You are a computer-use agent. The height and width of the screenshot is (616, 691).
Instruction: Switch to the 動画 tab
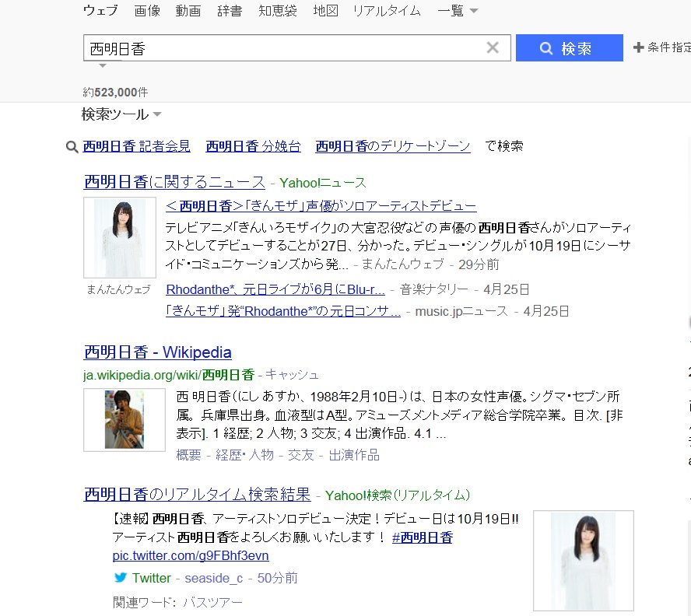(188, 11)
